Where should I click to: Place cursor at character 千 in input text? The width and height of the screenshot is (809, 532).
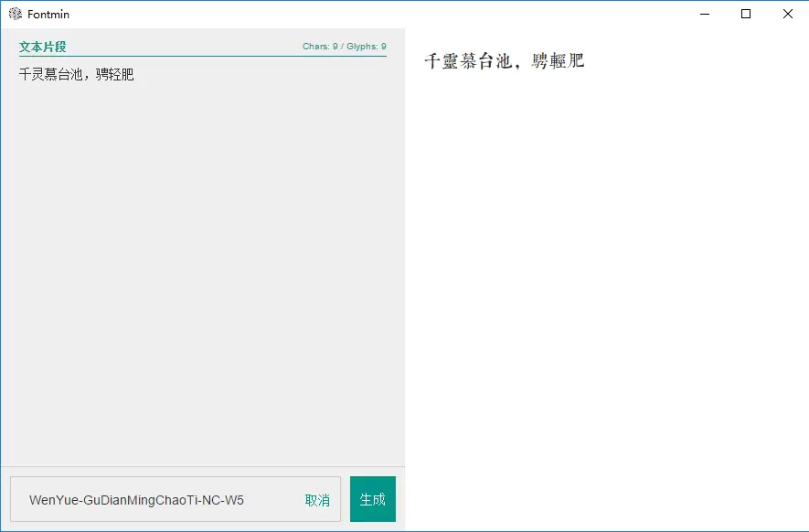(25, 75)
